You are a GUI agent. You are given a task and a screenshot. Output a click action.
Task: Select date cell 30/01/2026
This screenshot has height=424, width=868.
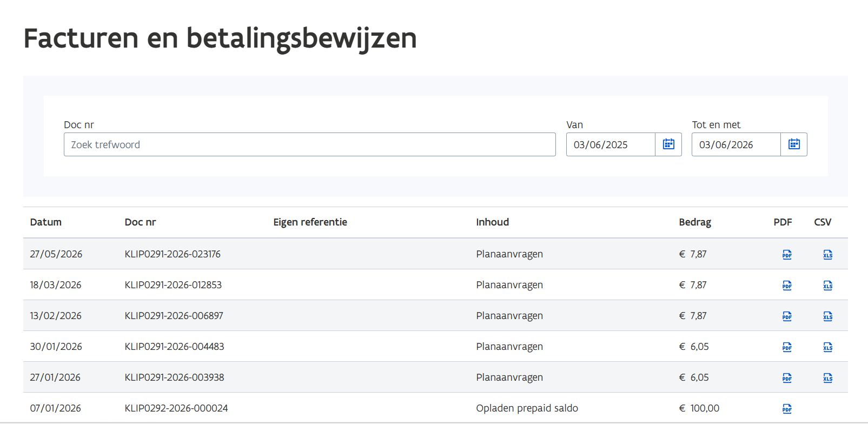pos(56,347)
